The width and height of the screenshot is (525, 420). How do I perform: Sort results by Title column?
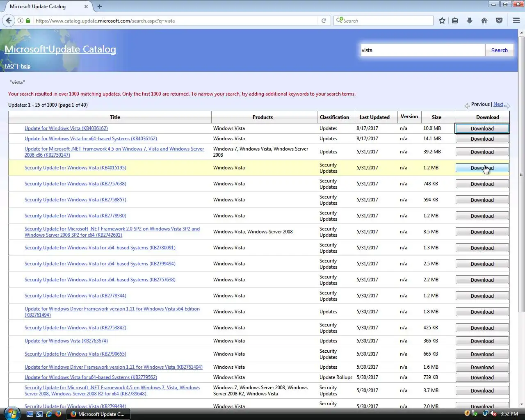pyautogui.click(x=115, y=117)
